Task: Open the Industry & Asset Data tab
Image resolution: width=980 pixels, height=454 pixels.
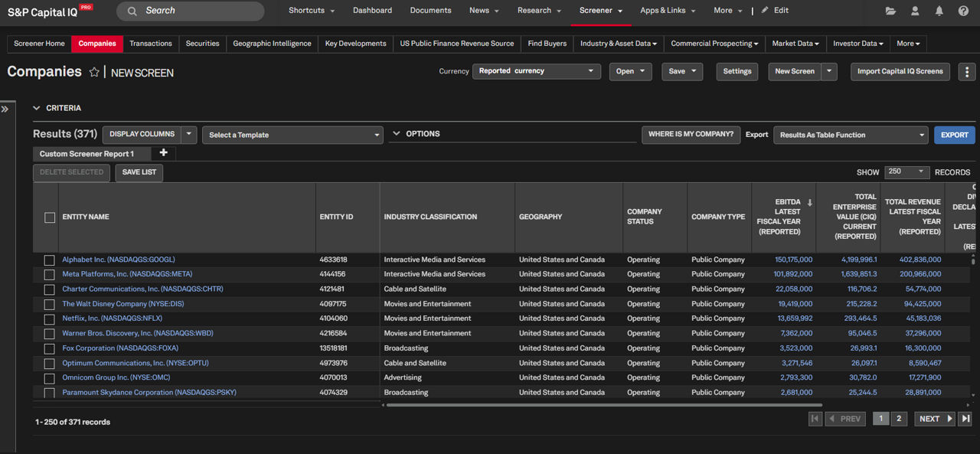Action: click(619, 44)
